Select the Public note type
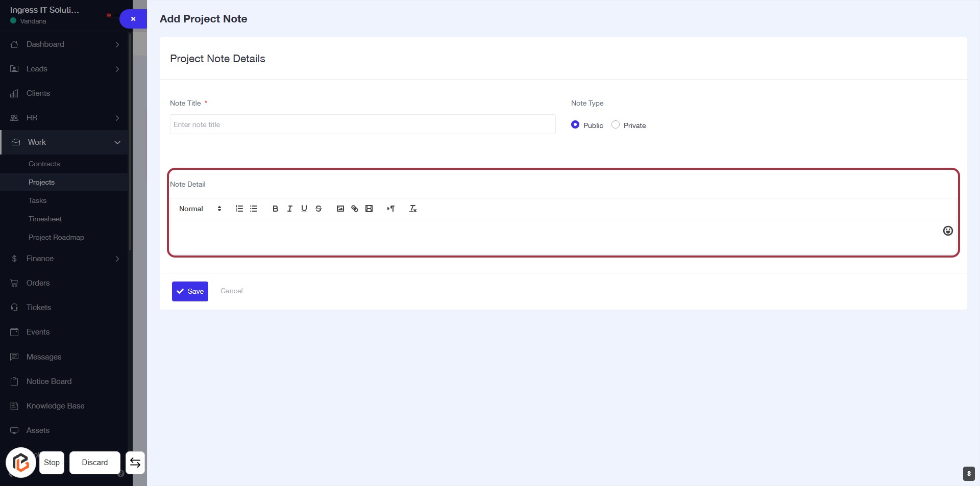Viewport: 980px width, 486px height. [x=575, y=125]
